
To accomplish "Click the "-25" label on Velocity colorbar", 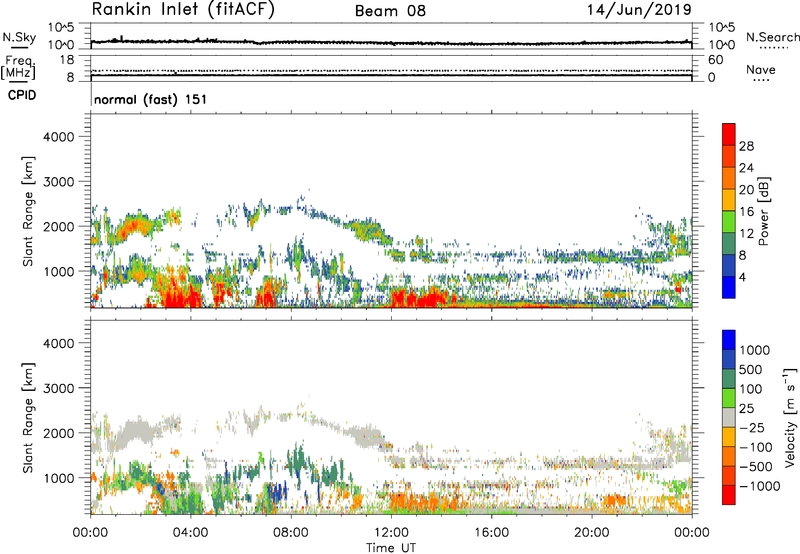I will 751,428.
